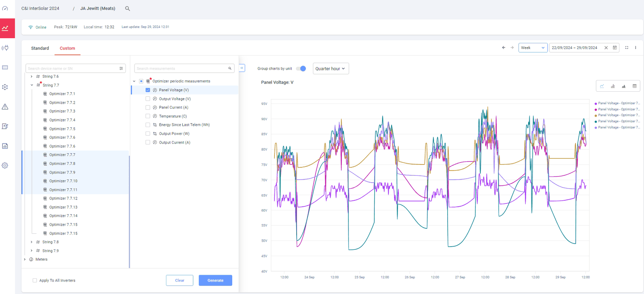Open the C&I InterSolar 2024 breadcrumb
Image resolution: width=644 pixels, height=294 pixels.
[x=40, y=8]
